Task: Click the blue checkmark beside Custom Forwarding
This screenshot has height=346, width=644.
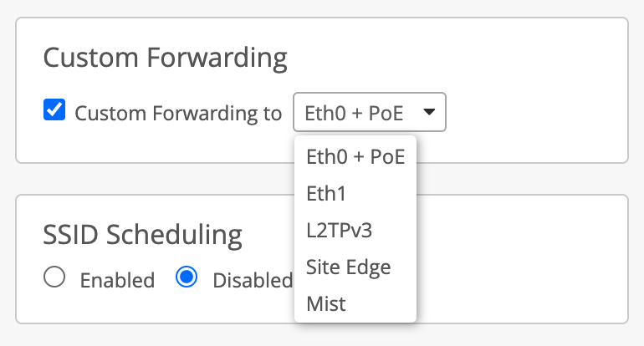Action: point(54,111)
